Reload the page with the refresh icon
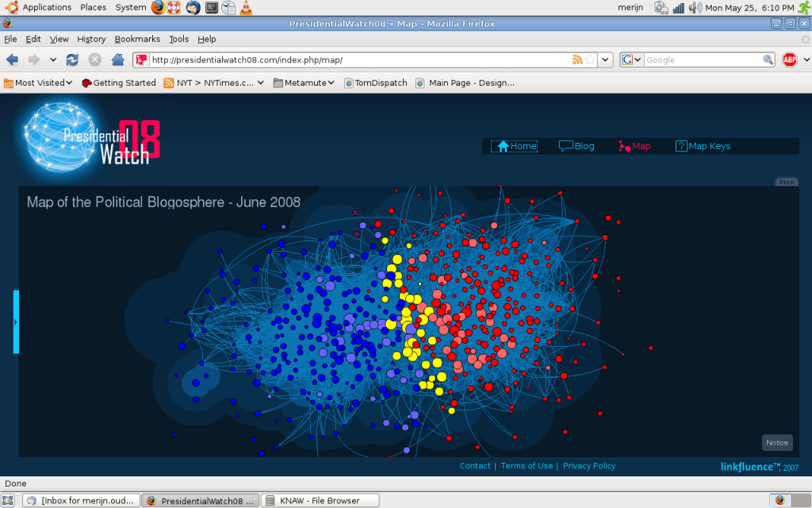This screenshot has height=508, width=812. pos(71,59)
